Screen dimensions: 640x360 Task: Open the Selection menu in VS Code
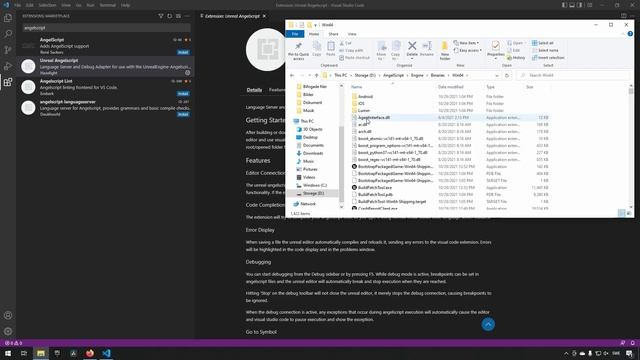pos(47,5)
